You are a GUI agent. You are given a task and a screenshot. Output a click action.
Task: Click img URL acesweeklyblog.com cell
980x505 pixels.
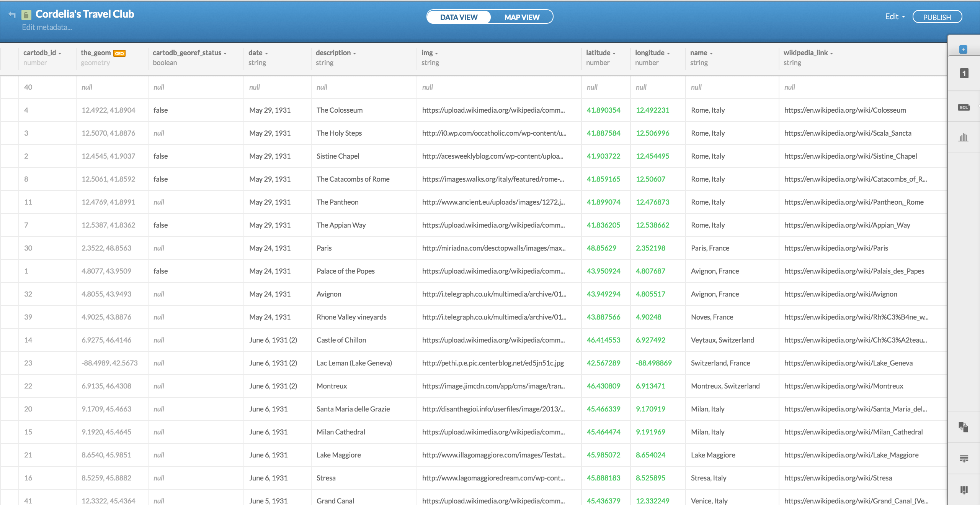(x=499, y=156)
